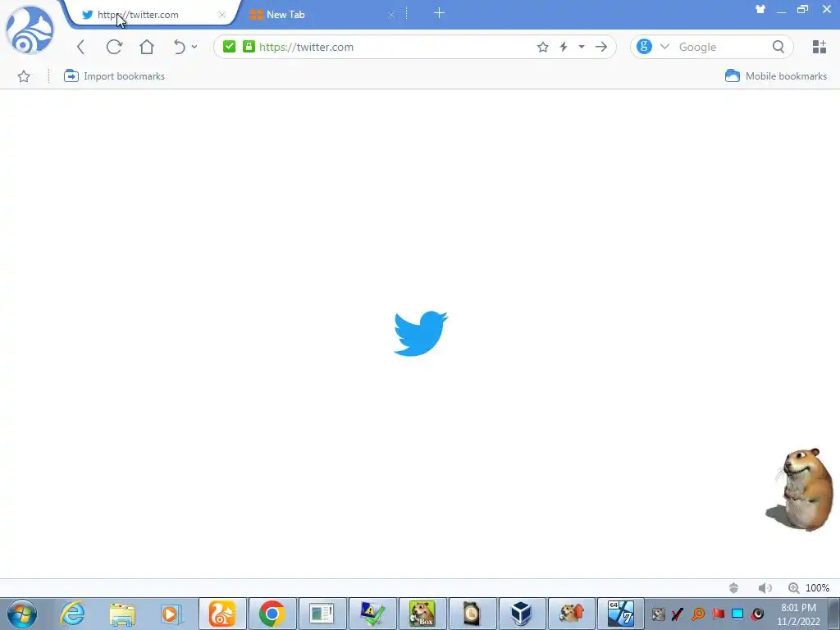This screenshot has height=630, width=840.
Task: Click the orange magnifier tray icon
Action: [698, 614]
